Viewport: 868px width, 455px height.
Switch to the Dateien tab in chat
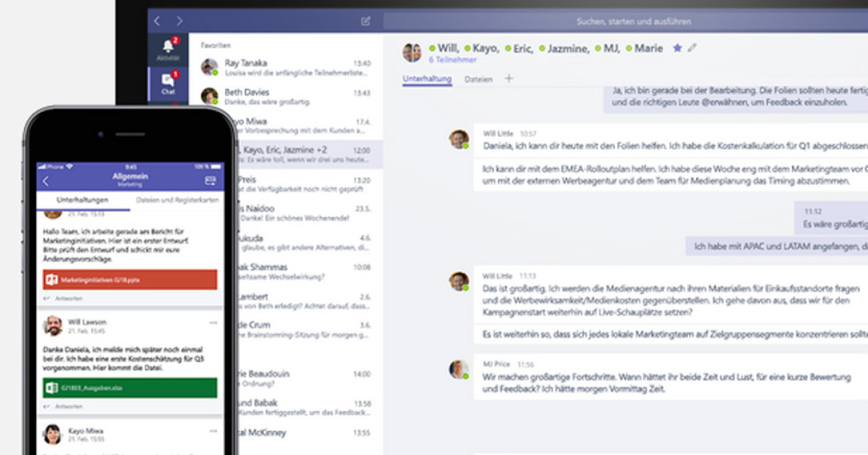pos(478,80)
